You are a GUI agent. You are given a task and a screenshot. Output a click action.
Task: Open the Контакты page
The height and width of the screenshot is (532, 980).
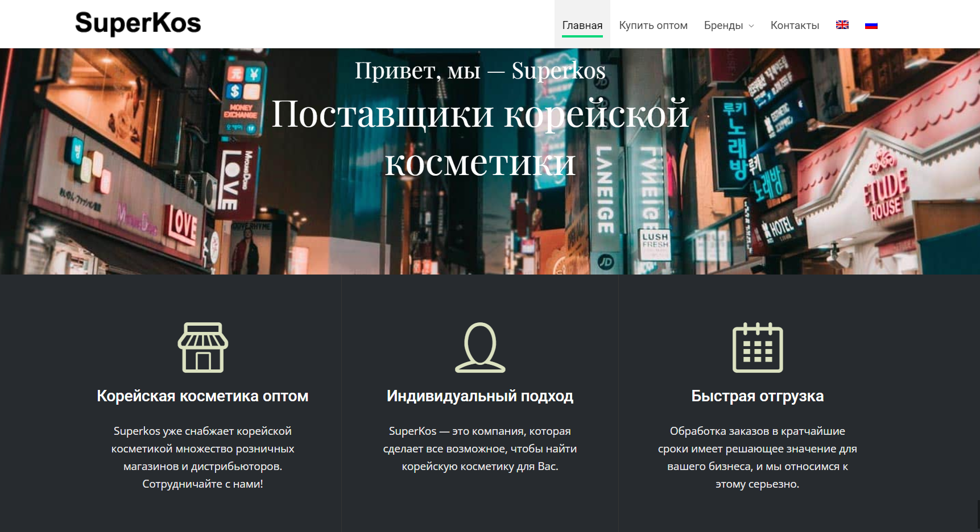pos(795,25)
